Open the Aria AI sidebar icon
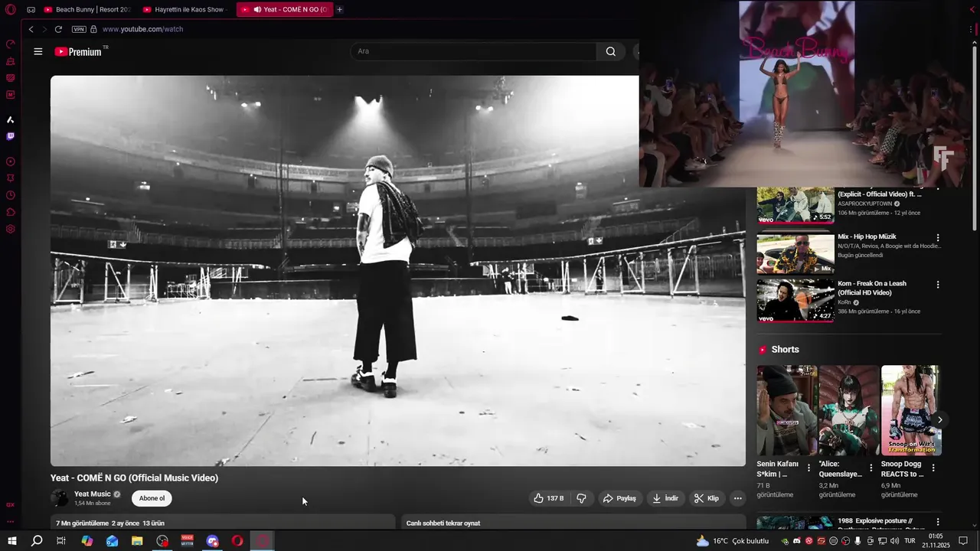This screenshot has height=551, width=980. tap(11, 119)
